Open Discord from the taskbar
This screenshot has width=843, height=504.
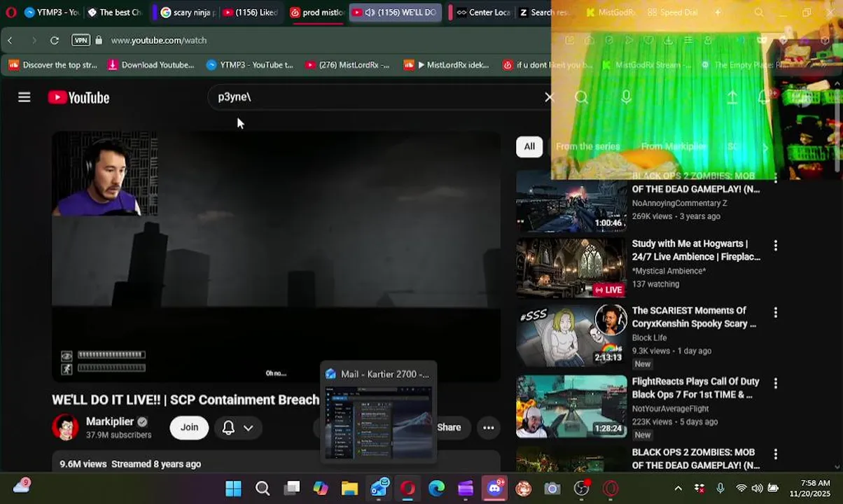coord(495,488)
